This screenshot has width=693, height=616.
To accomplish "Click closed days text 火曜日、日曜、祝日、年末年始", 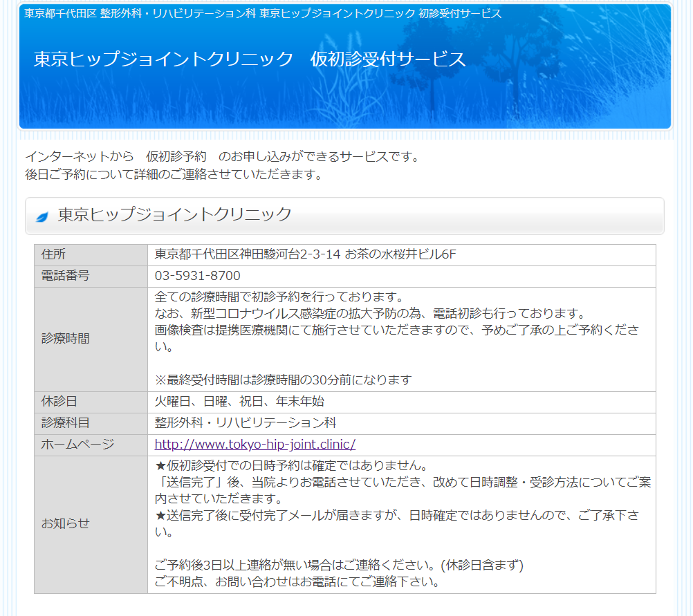I will 239,401.
